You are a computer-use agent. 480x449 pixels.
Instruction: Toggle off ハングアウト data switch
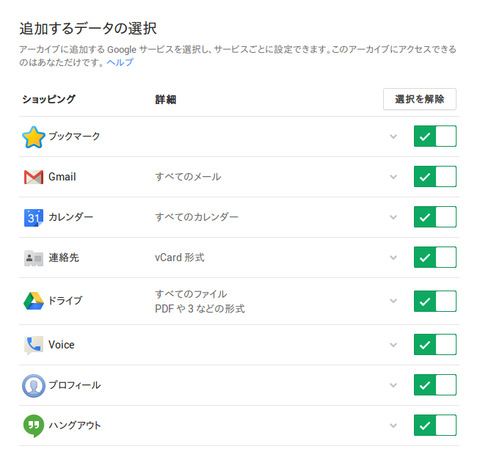pyautogui.click(x=435, y=425)
